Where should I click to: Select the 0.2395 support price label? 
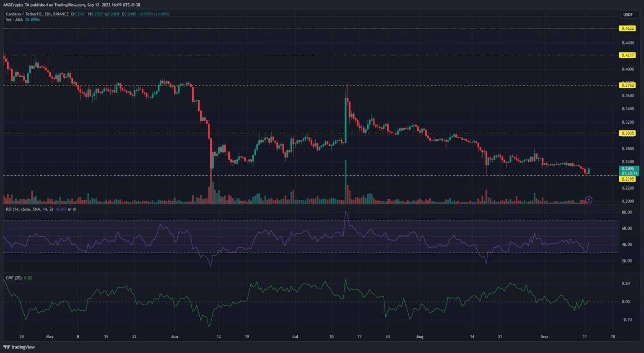(x=627, y=179)
